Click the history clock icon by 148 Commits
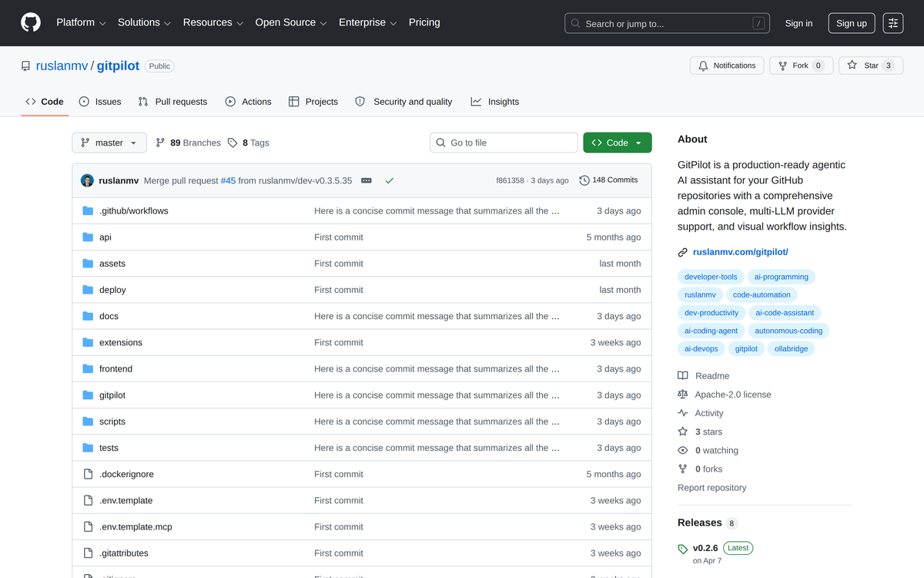This screenshot has width=924, height=578. pos(584,180)
